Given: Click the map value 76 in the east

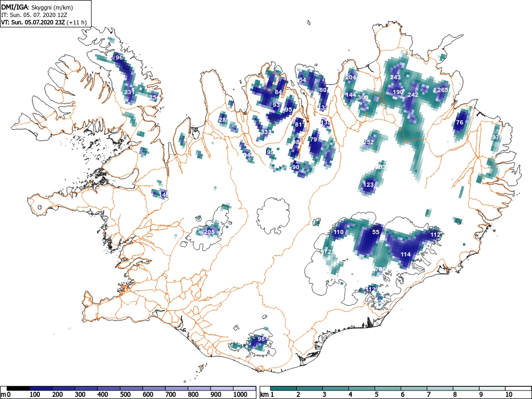Looking at the screenshot, I should (x=460, y=122).
